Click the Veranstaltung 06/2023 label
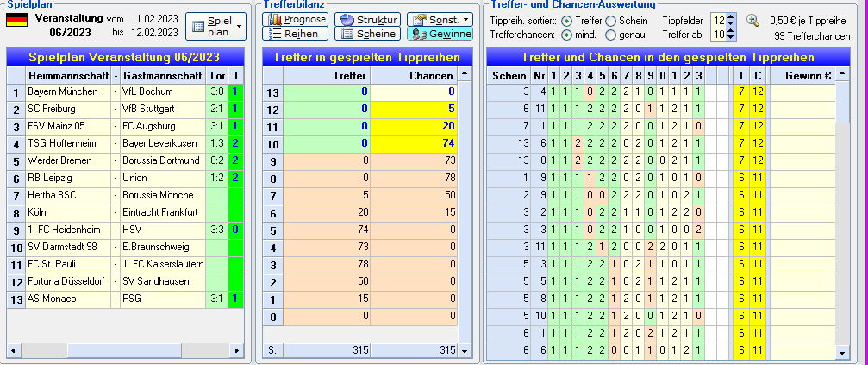The height and width of the screenshot is (365, 868). tap(69, 25)
